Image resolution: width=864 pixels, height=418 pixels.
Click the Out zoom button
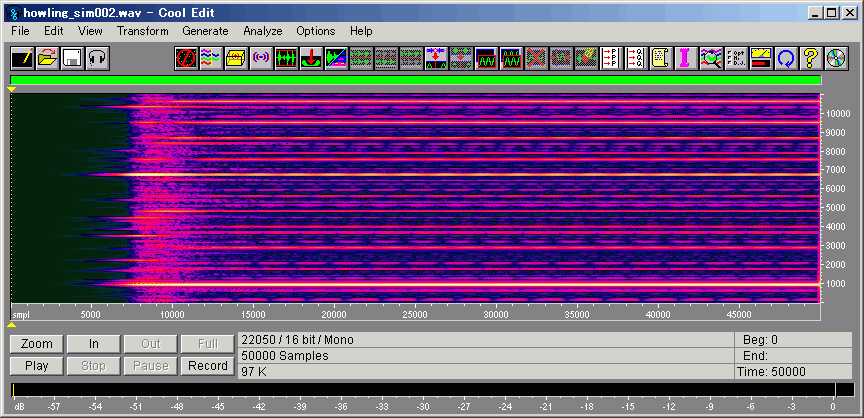coord(150,344)
